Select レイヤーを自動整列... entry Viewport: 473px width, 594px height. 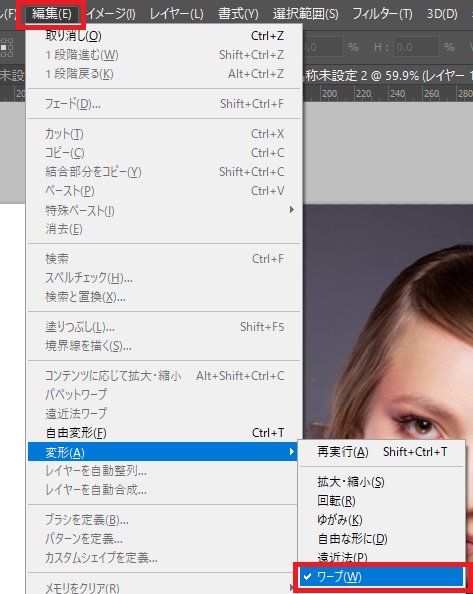click(163, 471)
